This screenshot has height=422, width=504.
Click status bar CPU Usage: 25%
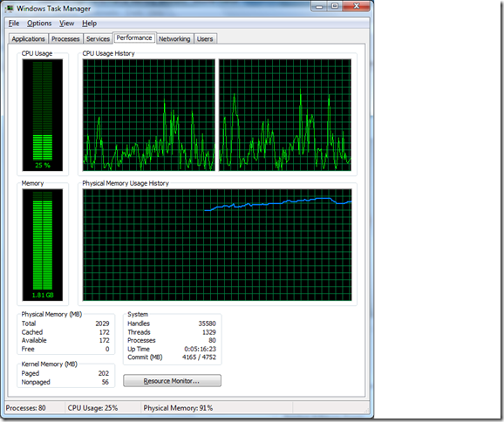pos(92,408)
